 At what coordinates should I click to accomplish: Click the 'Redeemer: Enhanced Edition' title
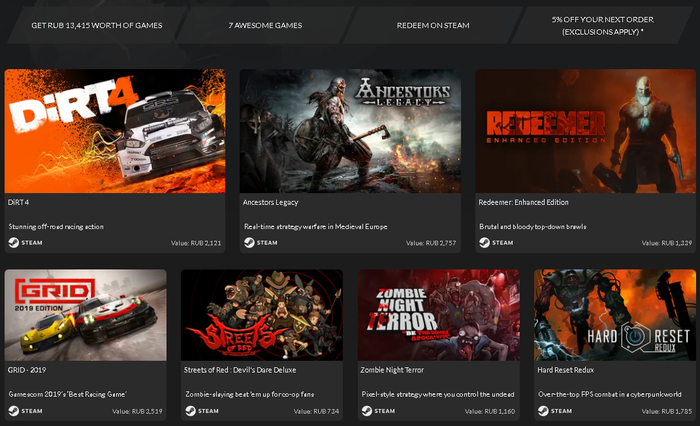tap(523, 202)
